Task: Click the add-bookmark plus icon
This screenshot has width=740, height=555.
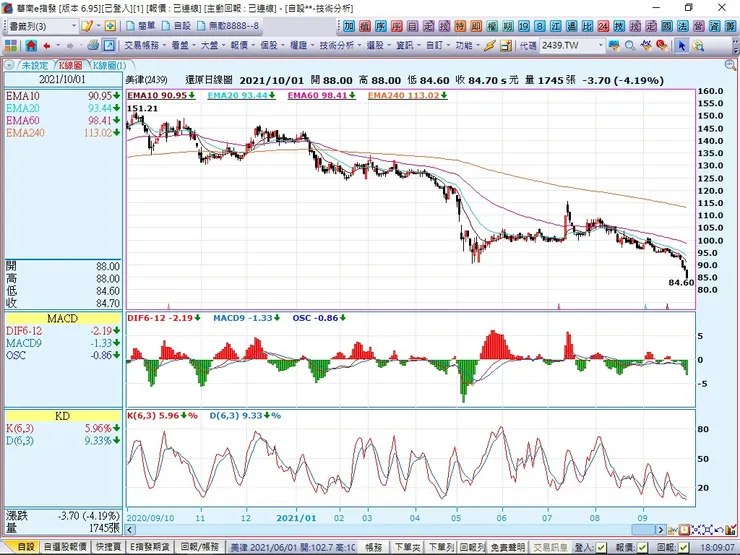Action: tap(110, 26)
